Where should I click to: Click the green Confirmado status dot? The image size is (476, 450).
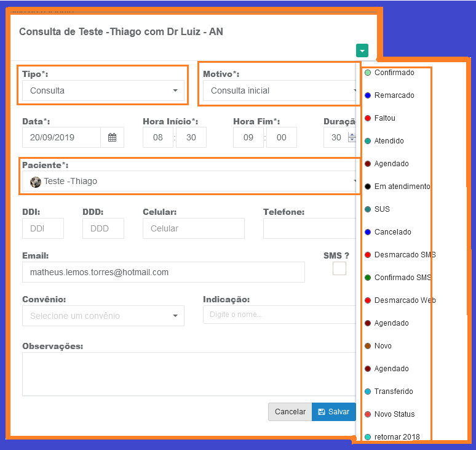tap(368, 73)
